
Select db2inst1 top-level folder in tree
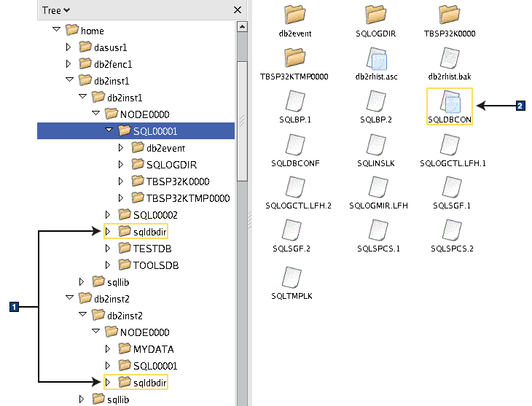pyautogui.click(x=112, y=81)
